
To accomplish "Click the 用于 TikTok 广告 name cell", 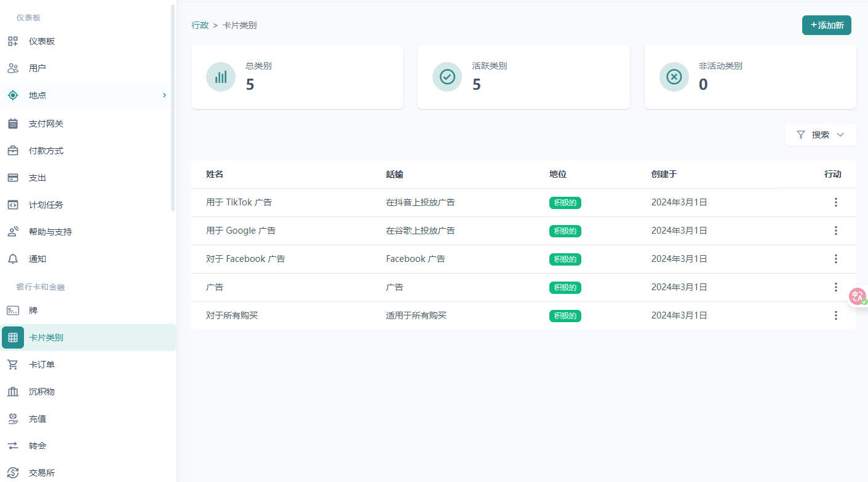I will (x=239, y=202).
